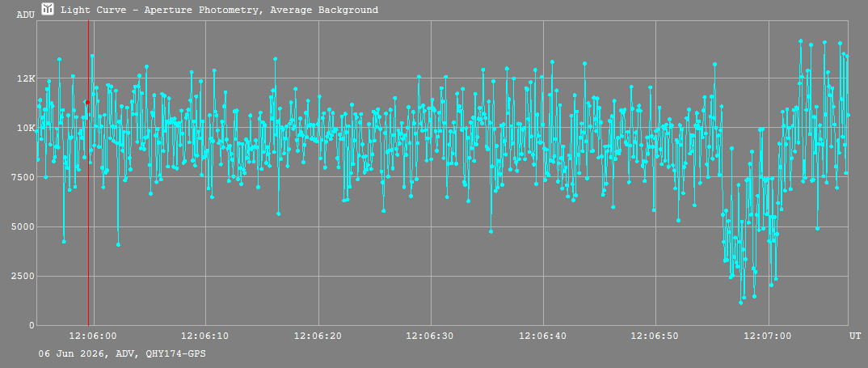Screen dimensions: 868x368
Task: Click the 12:06:30 time axis label
Action: [430, 336]
